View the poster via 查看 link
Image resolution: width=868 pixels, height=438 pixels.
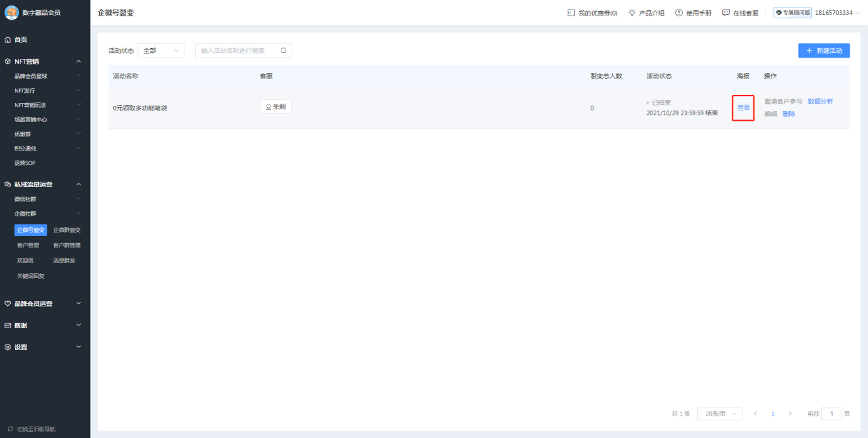tap(743, 108)
